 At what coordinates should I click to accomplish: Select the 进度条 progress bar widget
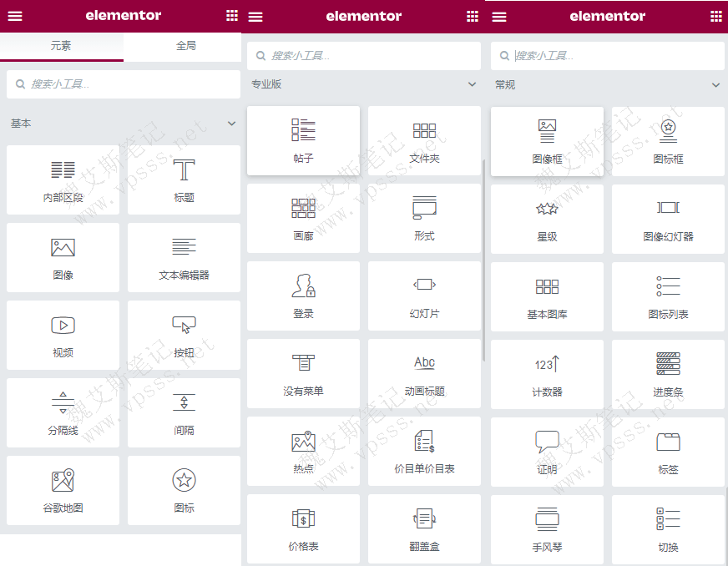coord(668,374)
